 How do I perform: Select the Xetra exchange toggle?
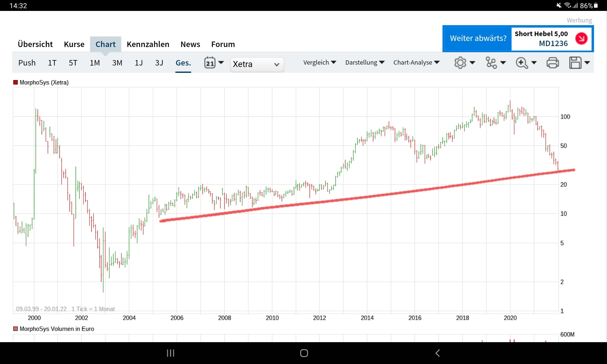coord(256,64)
